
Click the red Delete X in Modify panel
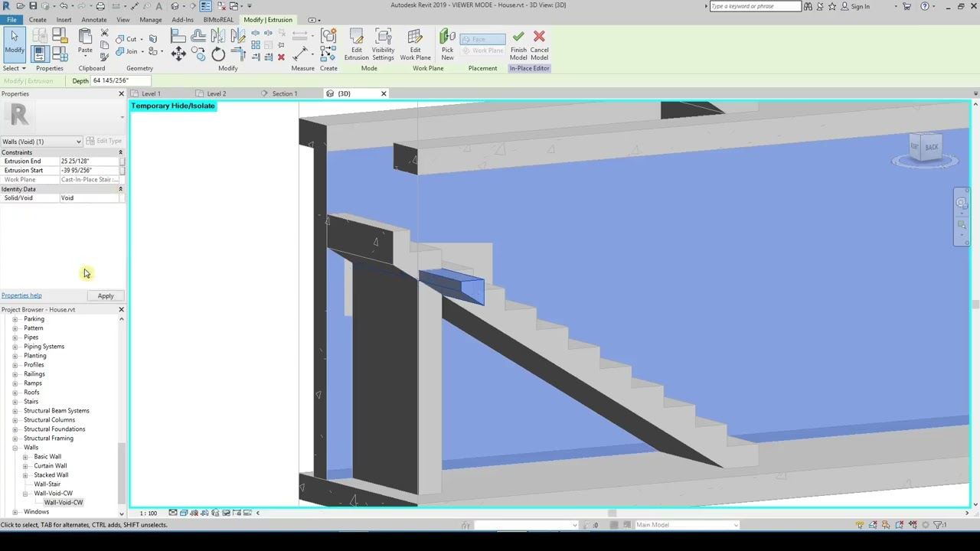pyautogui.click(x=281, y=57)
